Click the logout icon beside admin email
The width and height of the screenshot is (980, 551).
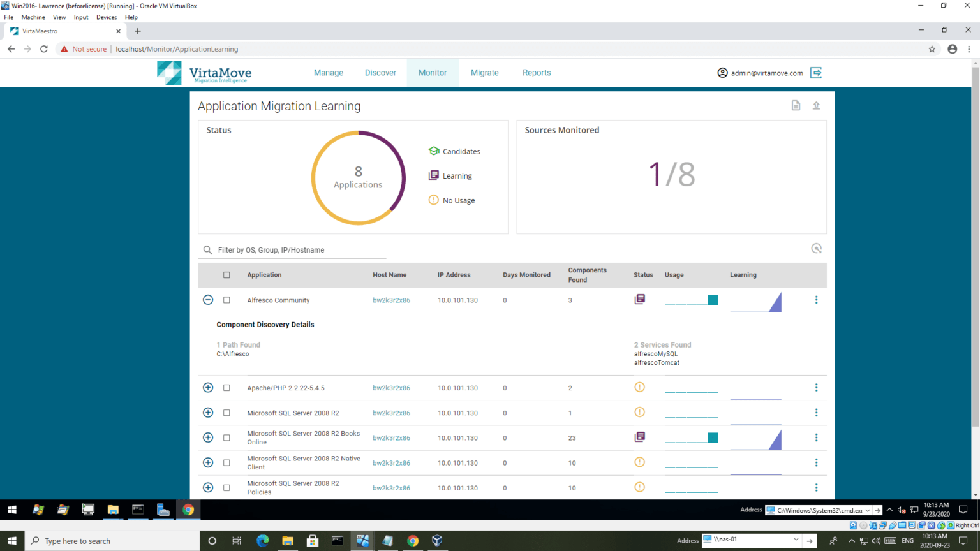tap(815, 73)
